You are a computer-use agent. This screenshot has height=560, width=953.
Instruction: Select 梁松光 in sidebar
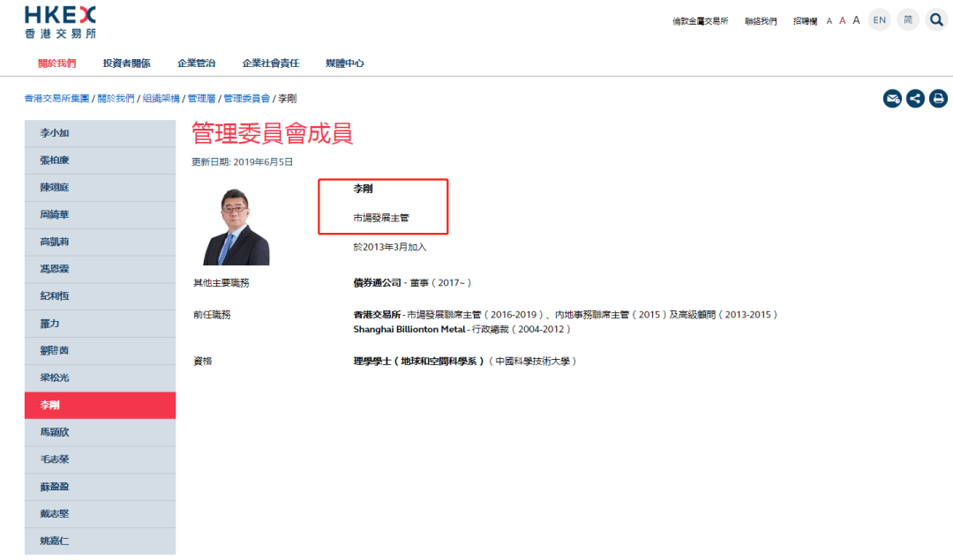pos(101,377)
